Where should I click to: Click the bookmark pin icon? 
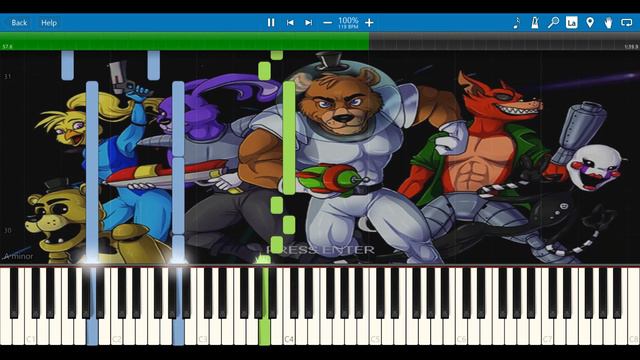point(590,23)
